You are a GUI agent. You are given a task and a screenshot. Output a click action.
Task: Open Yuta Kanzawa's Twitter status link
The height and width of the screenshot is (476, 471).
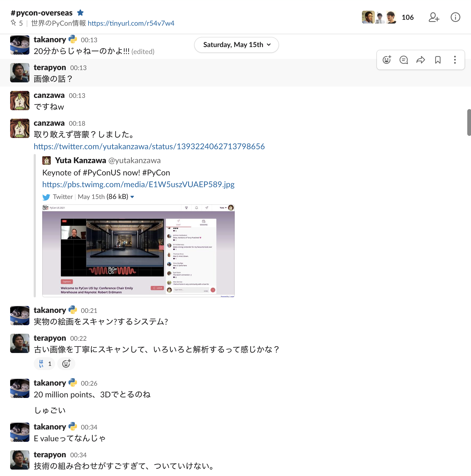pos(149,146)
